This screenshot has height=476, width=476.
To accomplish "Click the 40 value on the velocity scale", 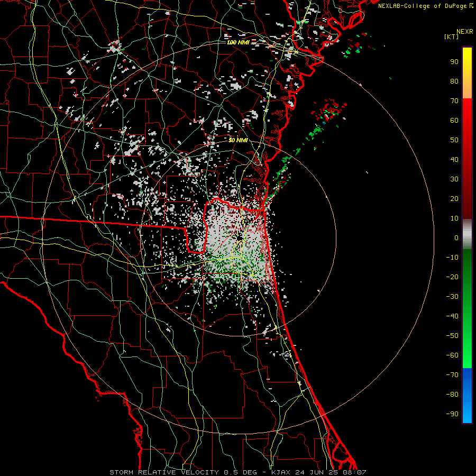I will tap(454, 160).
